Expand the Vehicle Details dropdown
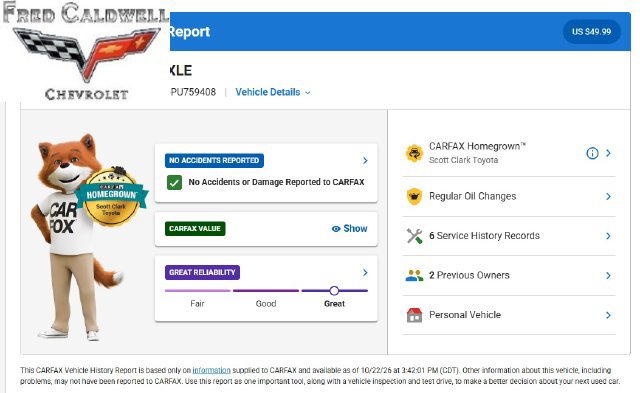 (273, 92)
